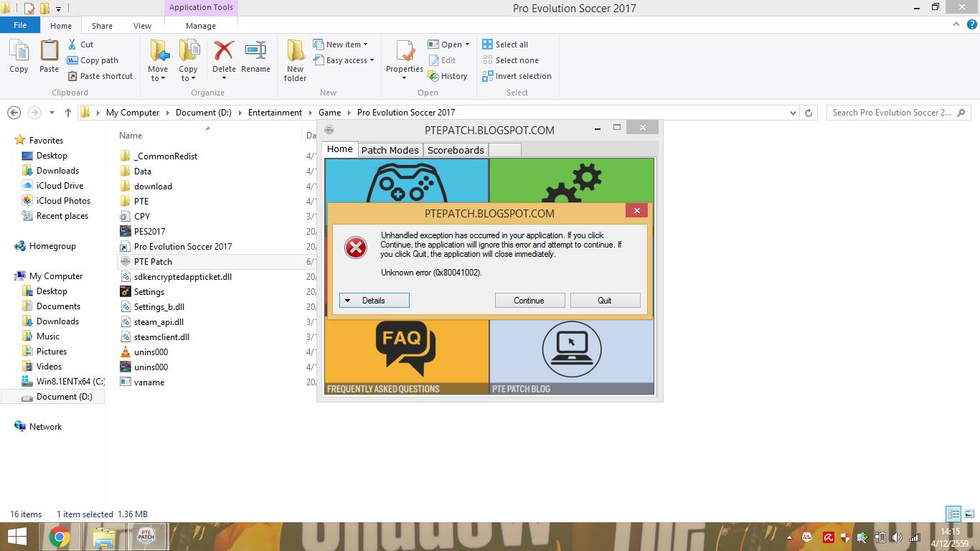Click Continue in the error dialog
Screen dimensions: 980x551
(x=529, y=301)
